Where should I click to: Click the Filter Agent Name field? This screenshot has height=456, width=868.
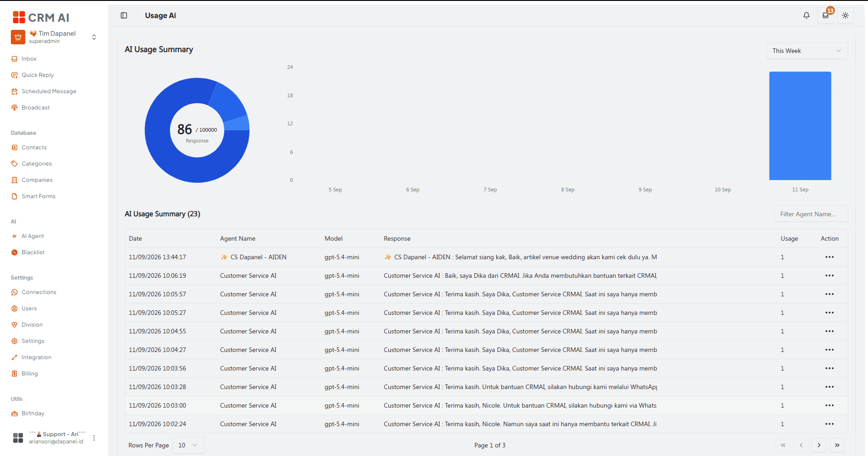click(x=811, y=214)
